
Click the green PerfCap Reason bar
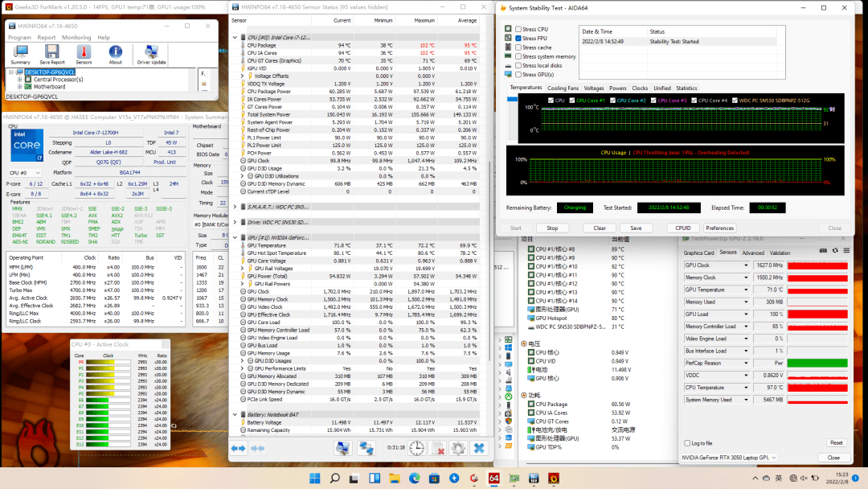[817, 364]
